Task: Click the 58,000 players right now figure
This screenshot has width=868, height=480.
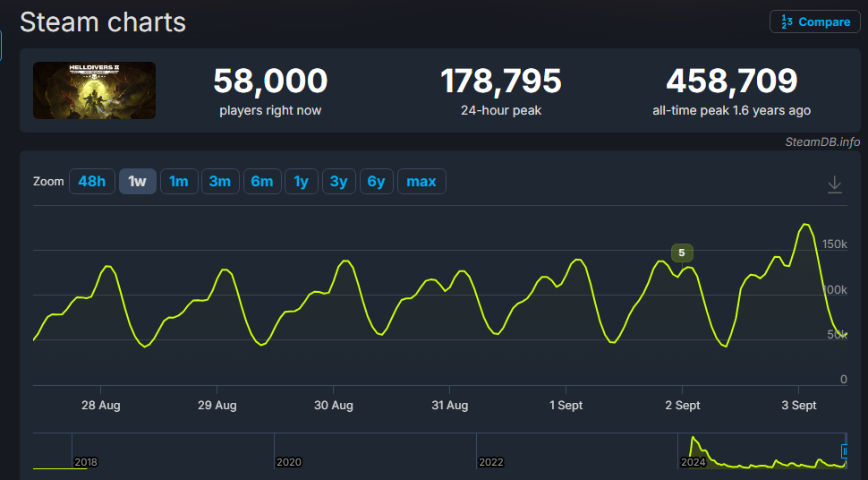Action: [270, 81]
